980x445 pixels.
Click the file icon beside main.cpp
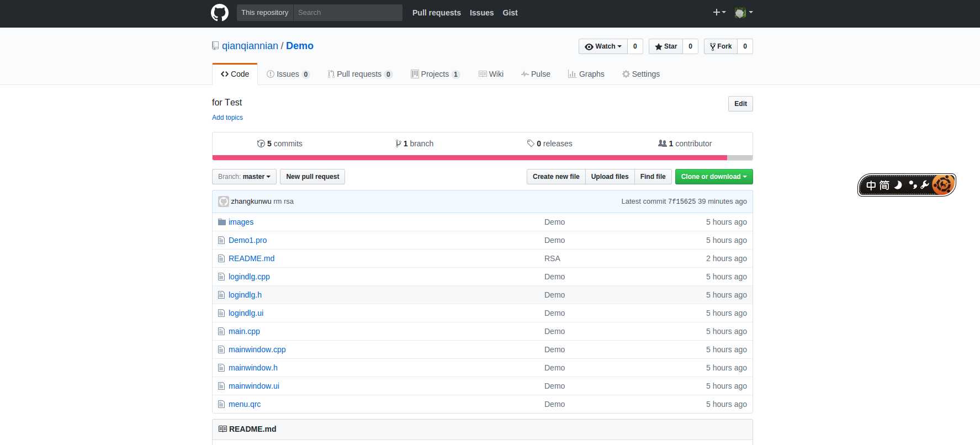click(x=221, y=331)
